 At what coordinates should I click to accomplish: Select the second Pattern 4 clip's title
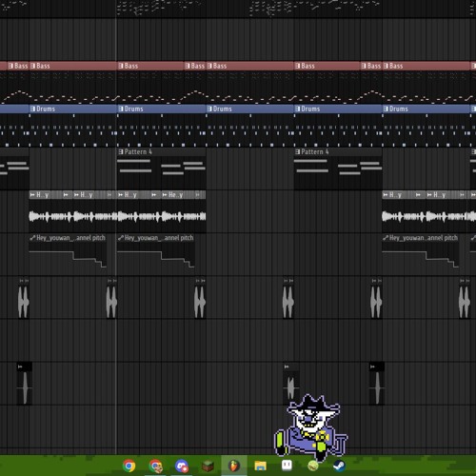pos(315,151)
